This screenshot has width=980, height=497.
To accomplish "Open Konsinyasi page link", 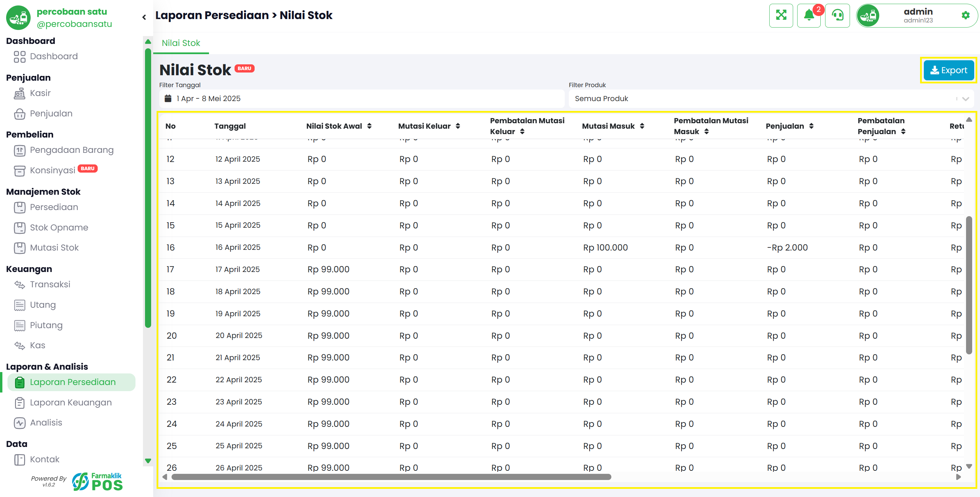I will (52, 171).
